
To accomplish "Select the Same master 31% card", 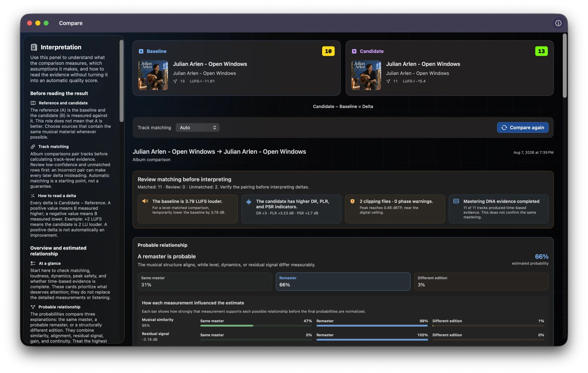I will (205, 282).
